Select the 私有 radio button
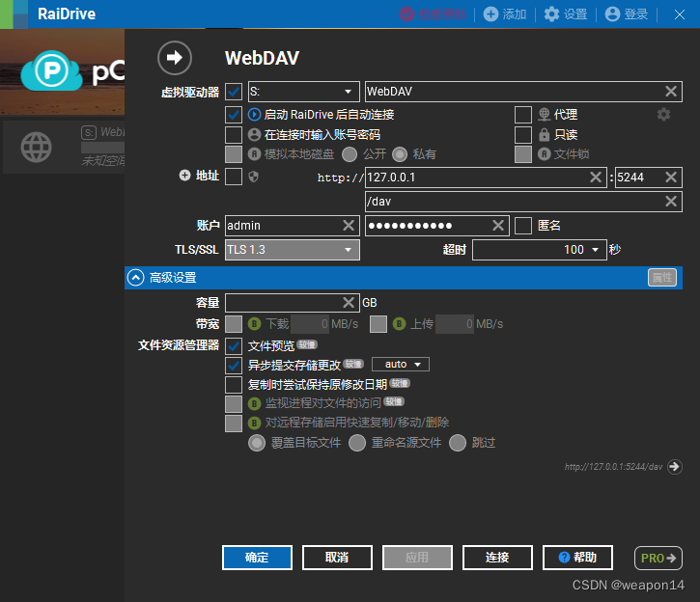 click(x=400, y=154)
